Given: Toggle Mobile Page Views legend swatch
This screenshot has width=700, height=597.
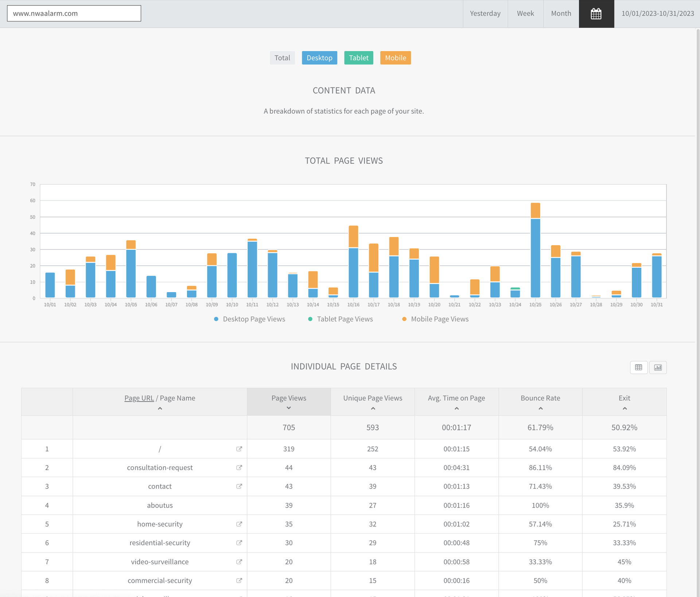Looking at the screenshot, I should click(x=404, y=319).
